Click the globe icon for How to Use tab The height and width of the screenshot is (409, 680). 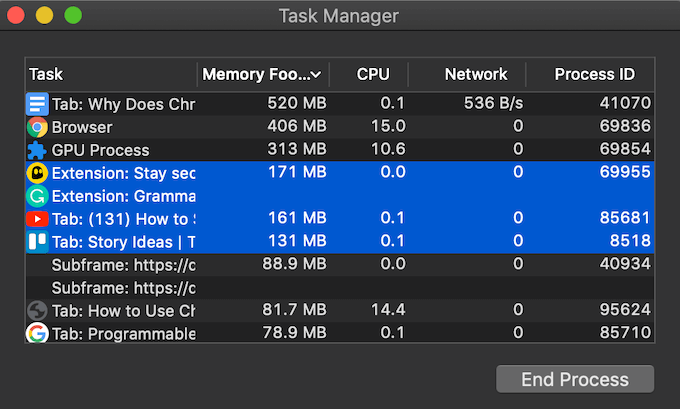37,310
